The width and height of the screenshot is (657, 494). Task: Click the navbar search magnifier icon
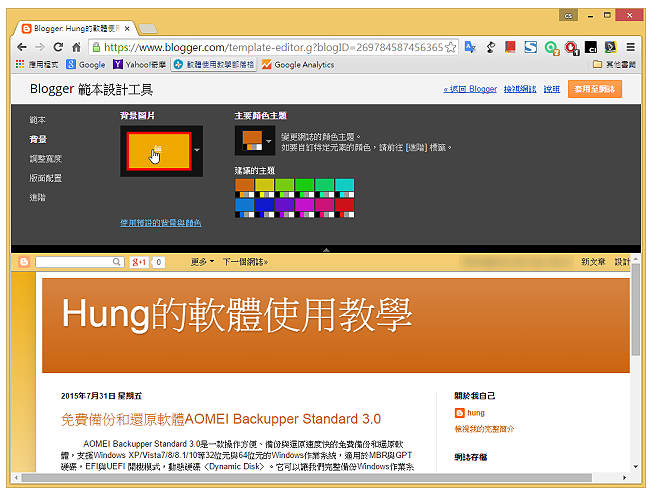click(117, 262)
